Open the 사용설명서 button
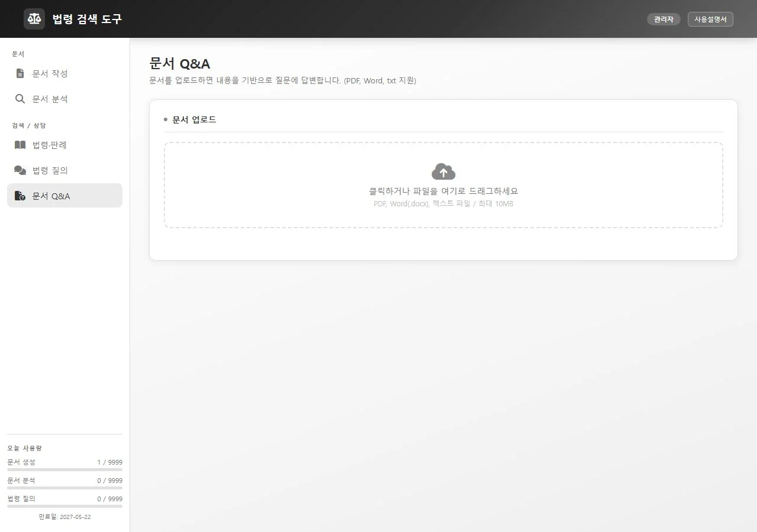 (710, 19)
